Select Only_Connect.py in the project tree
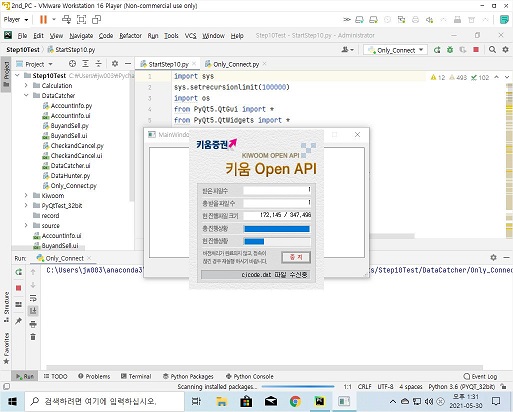This screenshot has height=412, width=513. [x=70, y=186]
